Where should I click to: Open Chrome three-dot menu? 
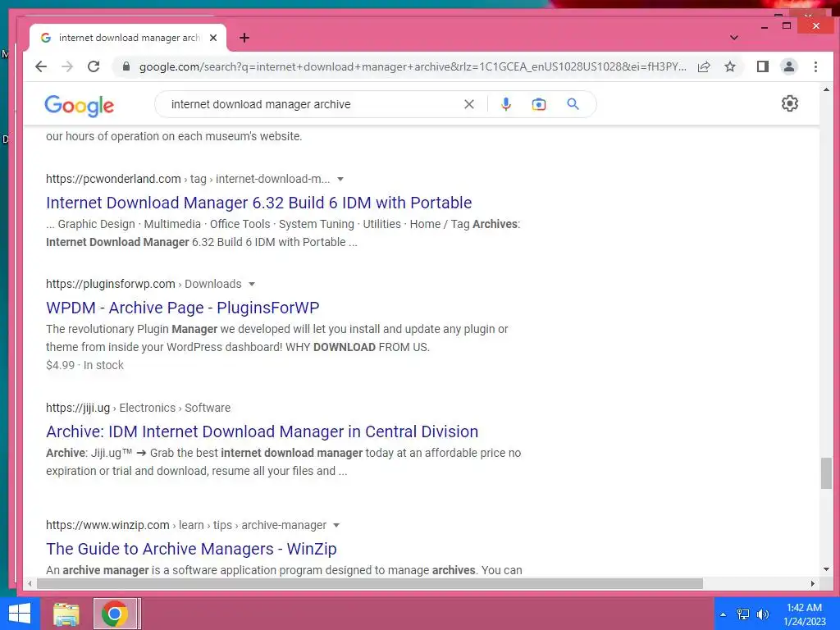(x=815, y=66)
